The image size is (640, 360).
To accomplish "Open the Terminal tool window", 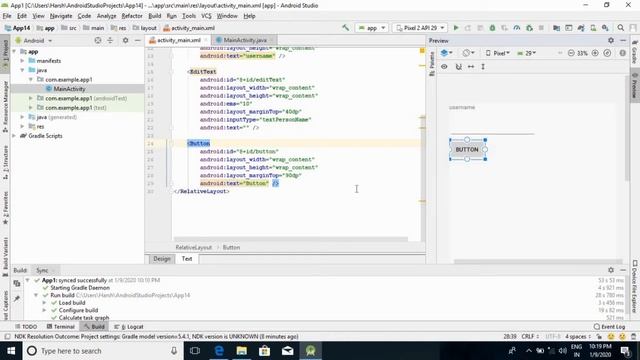I will [x=60, y=327].
